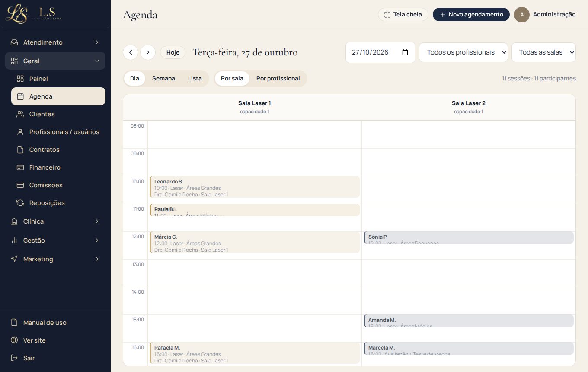
Task: Open the Todas as salas dropdown
Action: coord(543,52)
